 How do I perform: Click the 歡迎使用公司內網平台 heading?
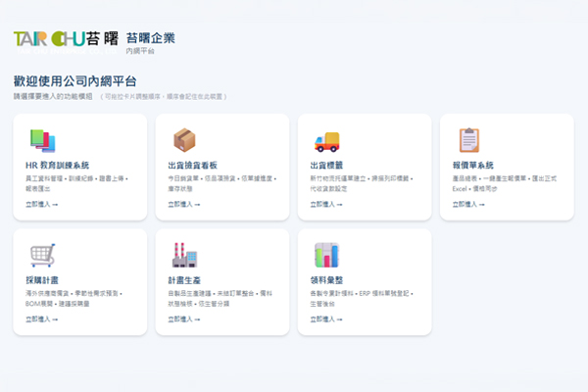click(75, 81)
